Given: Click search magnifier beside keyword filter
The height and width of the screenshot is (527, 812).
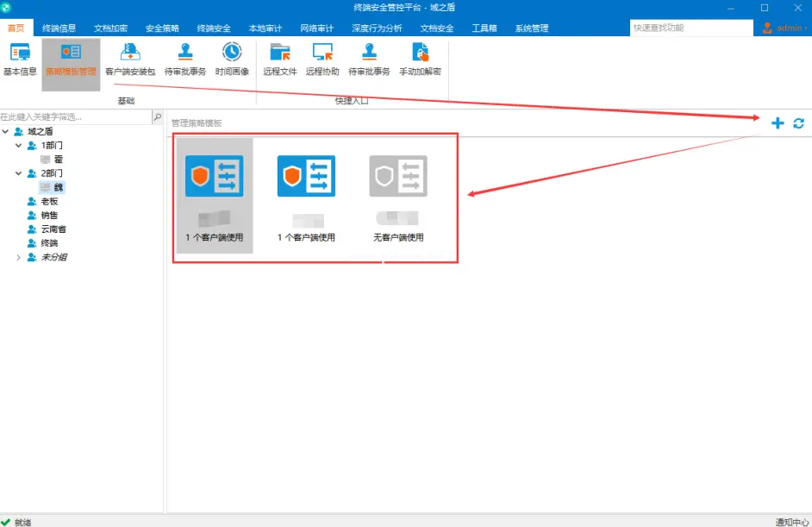Looking at the screenshot, I should point(157,116).
